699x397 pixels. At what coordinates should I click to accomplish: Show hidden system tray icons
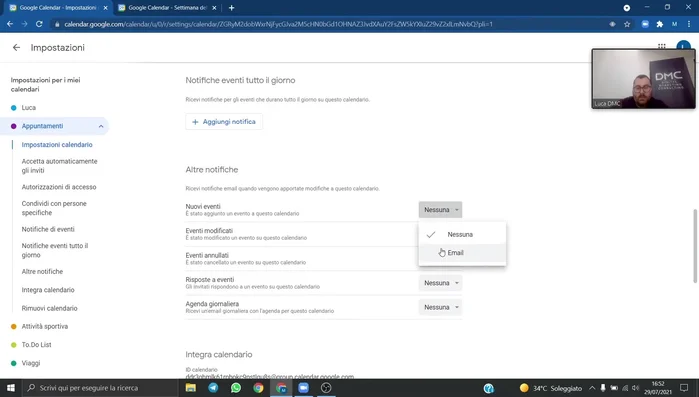(592, 388)
